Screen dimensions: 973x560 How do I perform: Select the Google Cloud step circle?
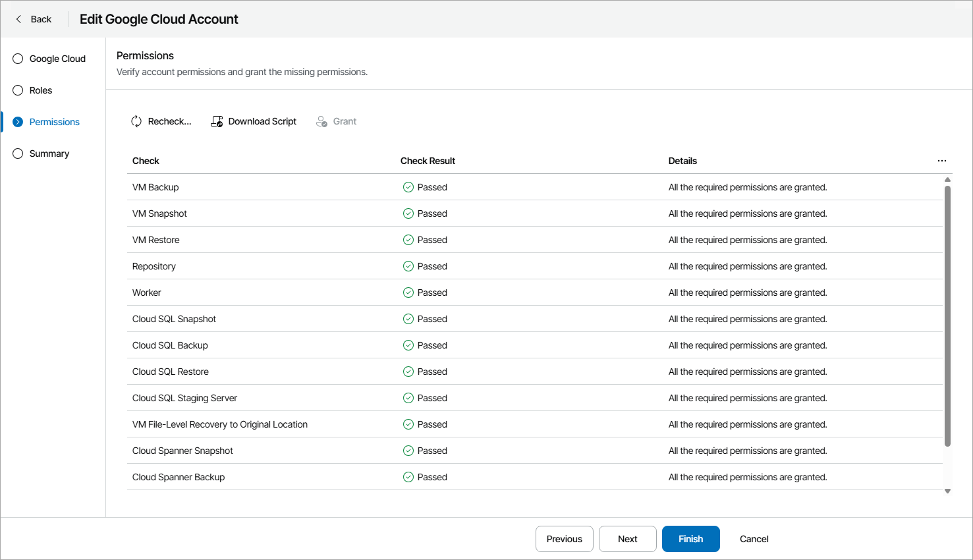click(17, 59)
